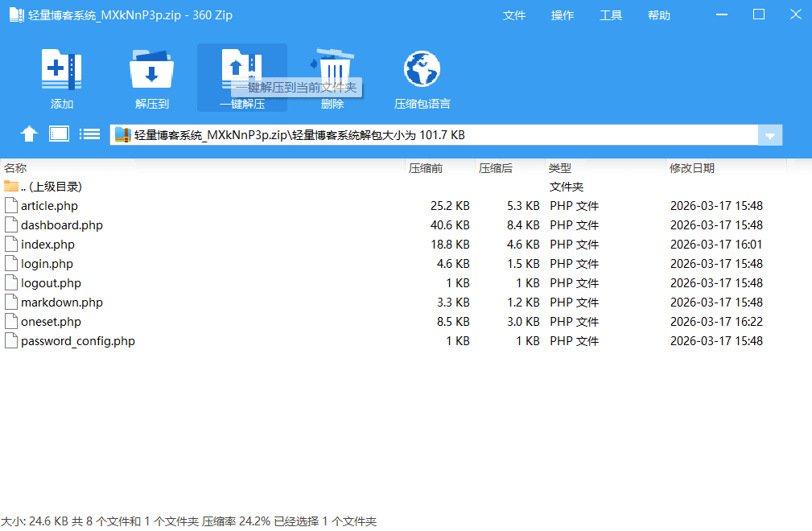Viewport: 812px width, 531px height.
Task: Switch to detailed list view mode
Action: [89, 134]
